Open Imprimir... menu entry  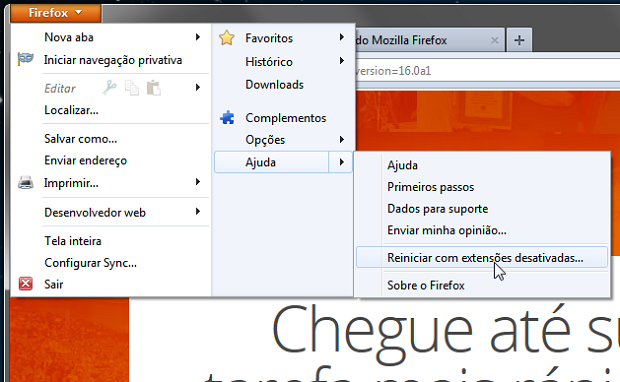click(71, 183)
